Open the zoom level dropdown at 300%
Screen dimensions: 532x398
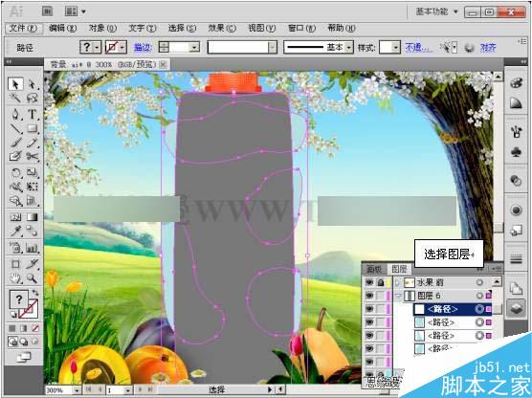point(77,390)
